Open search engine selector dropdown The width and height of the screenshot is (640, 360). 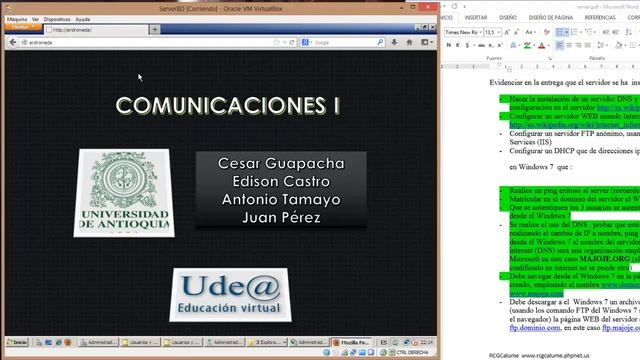[307, 42]
